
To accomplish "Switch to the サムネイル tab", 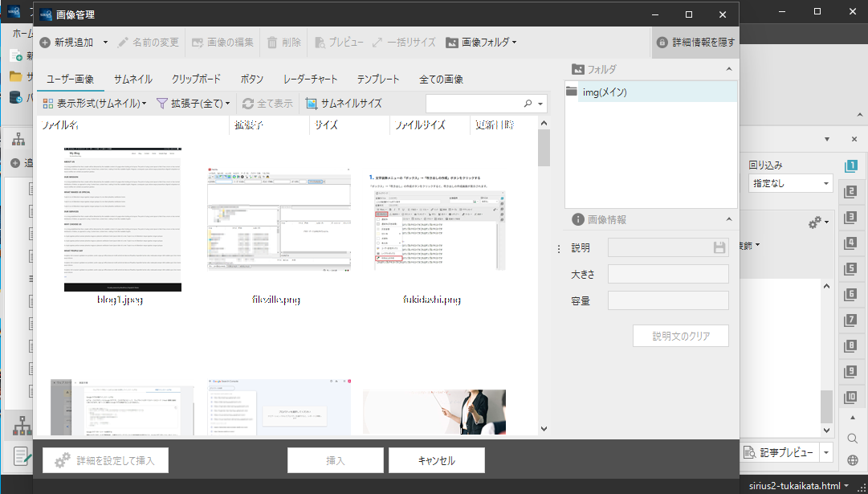I will point(132,80).
